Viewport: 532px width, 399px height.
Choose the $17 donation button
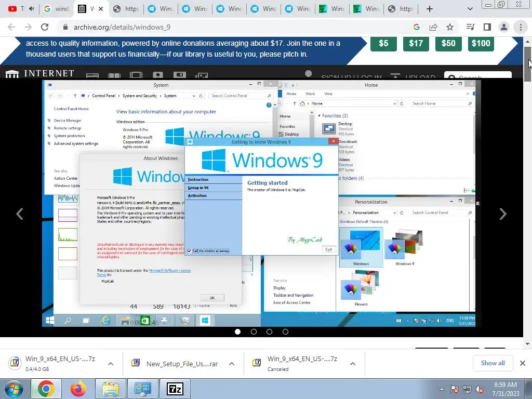[x=416, y=44]
